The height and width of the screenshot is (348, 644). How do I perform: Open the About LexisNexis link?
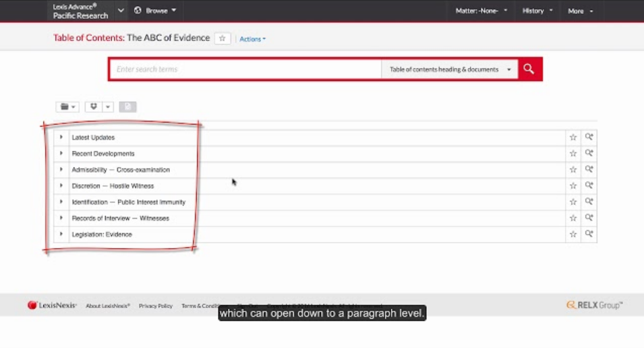click(108, 306)
